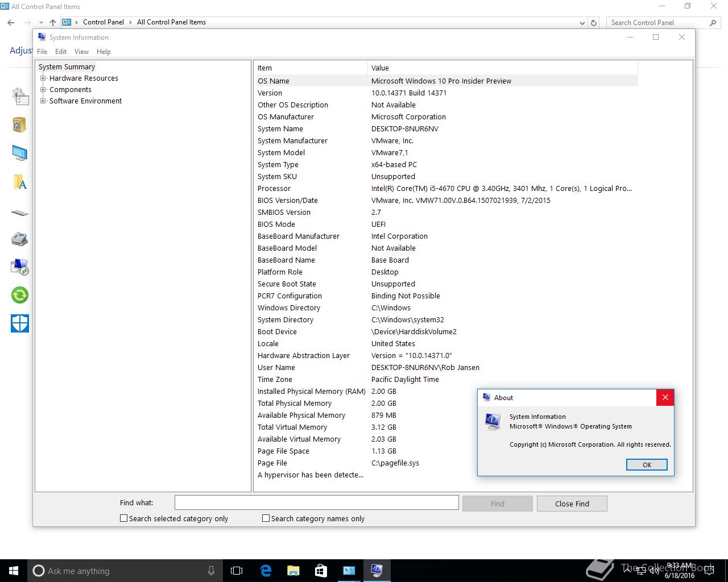
Task: Open Task View from the taskbar
Action: click(237, 571)
